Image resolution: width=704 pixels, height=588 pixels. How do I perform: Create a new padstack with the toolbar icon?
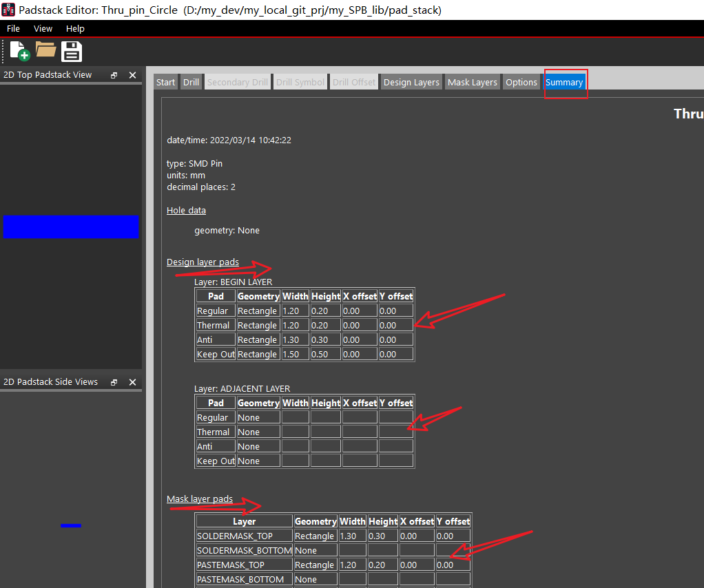(x=17, y=51)
